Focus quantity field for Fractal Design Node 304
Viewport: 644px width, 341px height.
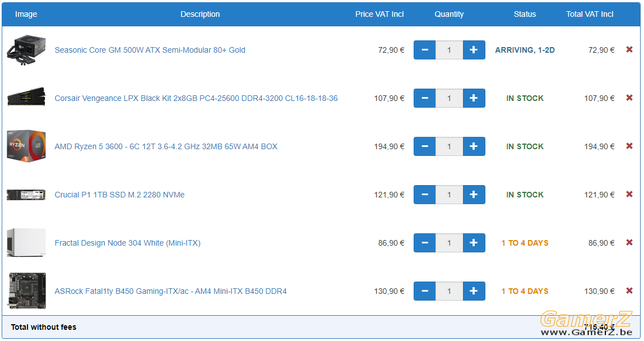click(450, 243)
